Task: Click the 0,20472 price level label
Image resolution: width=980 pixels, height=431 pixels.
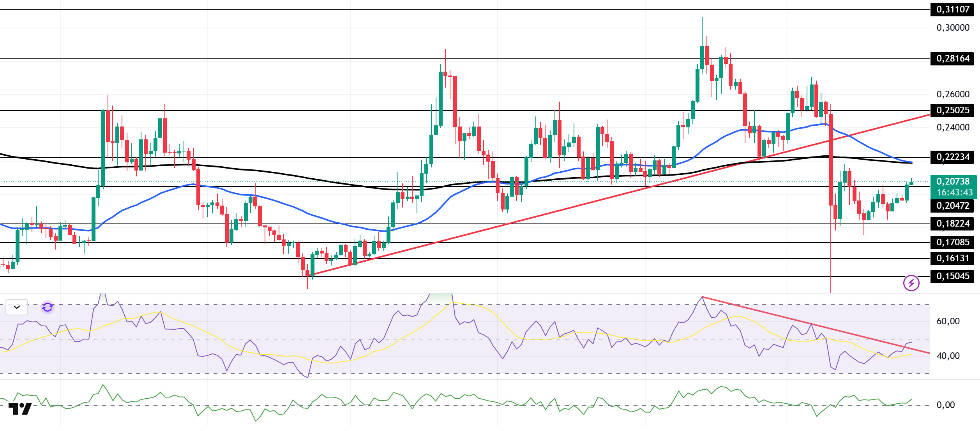Action: pyautogui.click(x=952, y=206)
